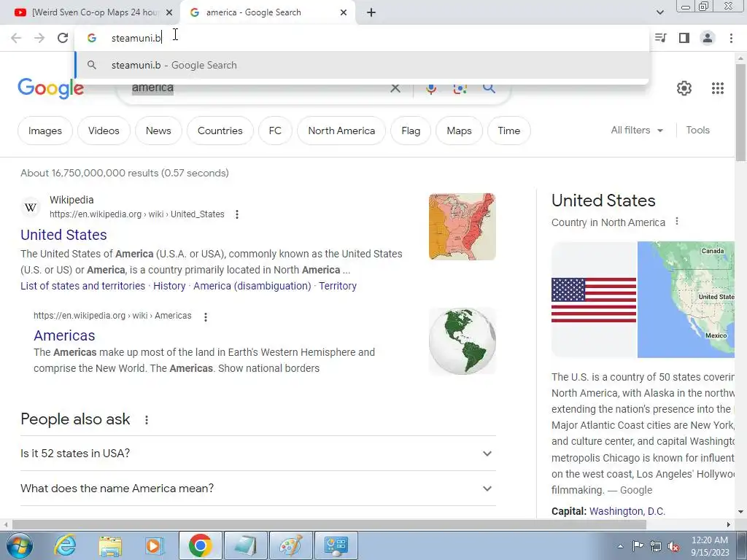
Task: Open the media controls icon in toolbar
Action: [x=661, y=38]
